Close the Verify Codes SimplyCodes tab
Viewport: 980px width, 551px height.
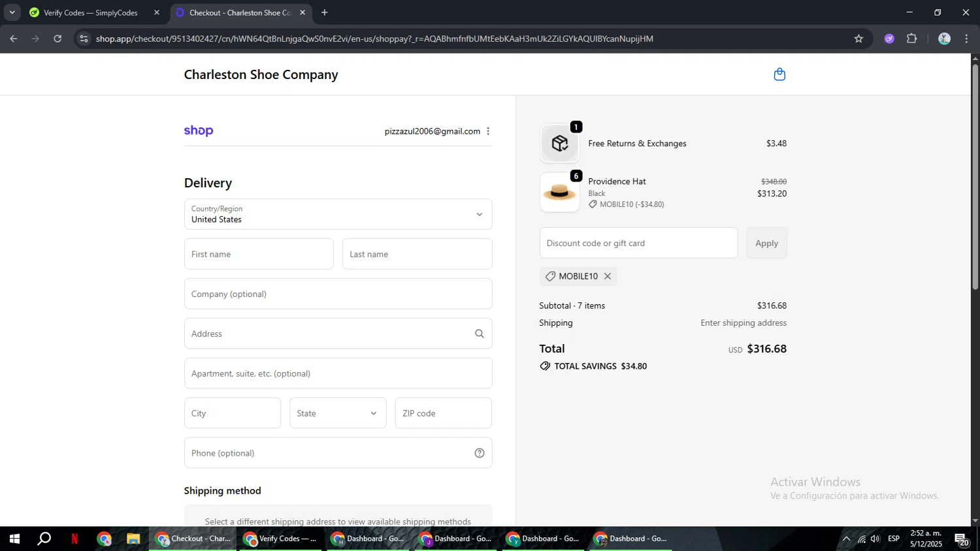pos(157,12)
